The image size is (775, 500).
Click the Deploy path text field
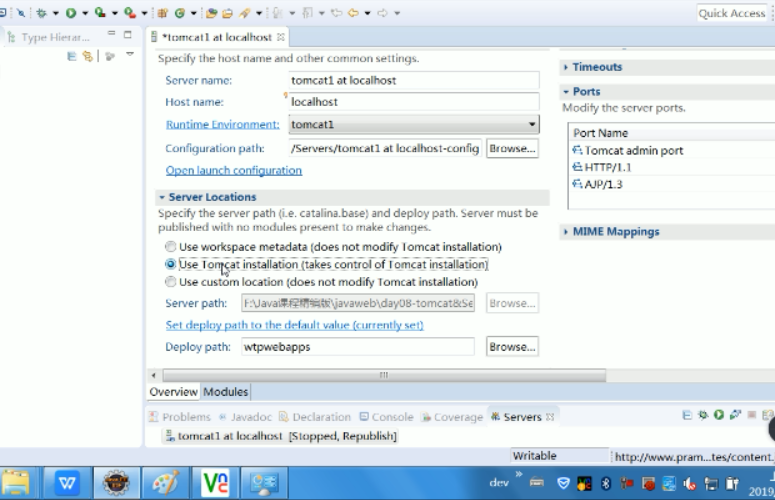pyautogui.click(x=358, y=346)
